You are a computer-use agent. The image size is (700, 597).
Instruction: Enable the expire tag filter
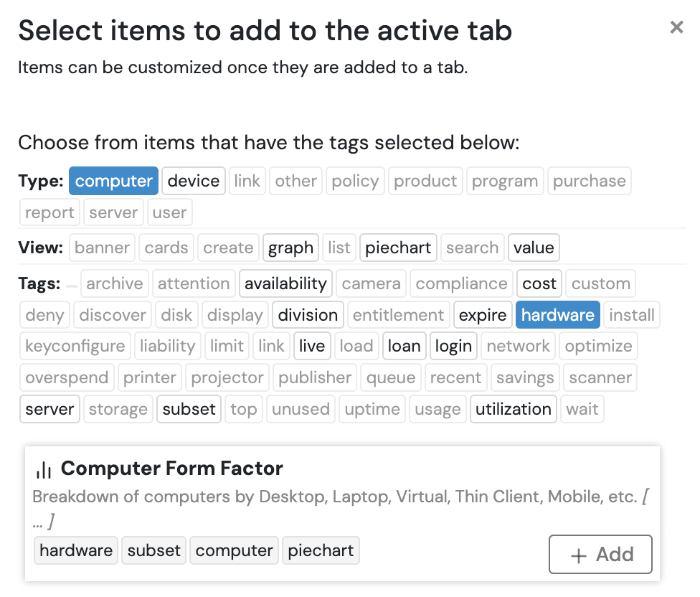click(x=482, y=314)
